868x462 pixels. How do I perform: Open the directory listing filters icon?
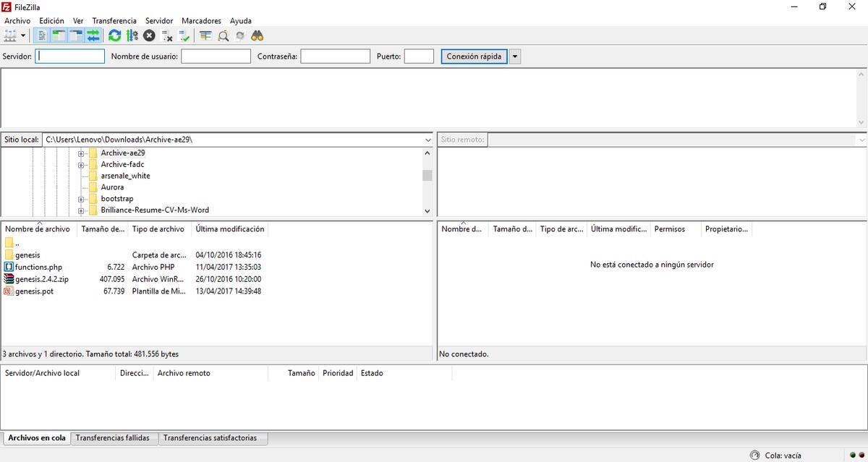(x=206, y=35)
